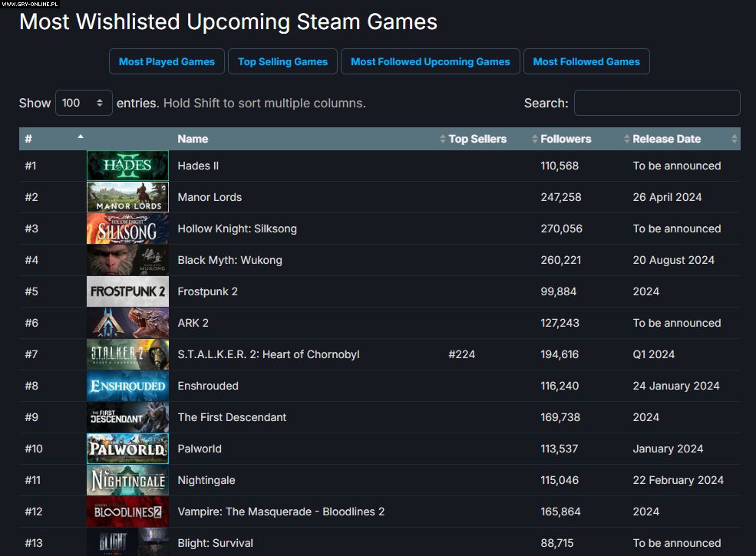Open the ARK 2 game thumbnail
Screen dimensions: 756x556
[x=127, y=323]
